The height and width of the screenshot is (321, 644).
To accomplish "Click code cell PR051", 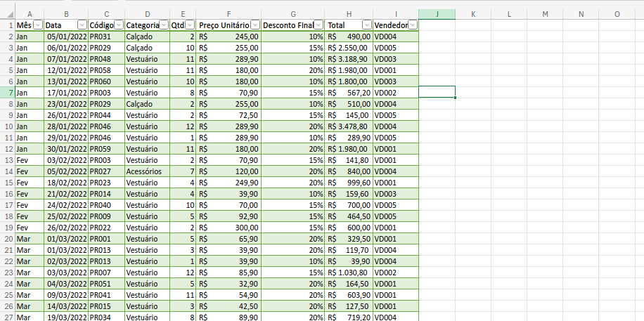I will (107, 283).
